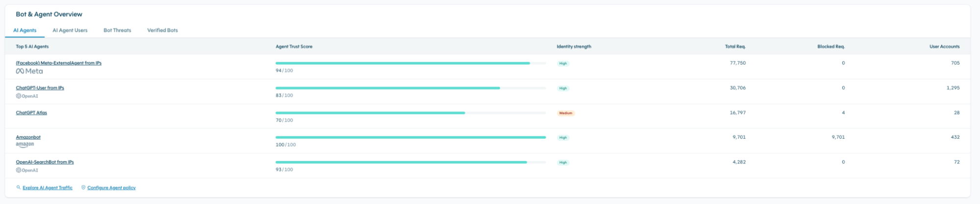Click the 93/100 trust score bar

coord(410,162)
